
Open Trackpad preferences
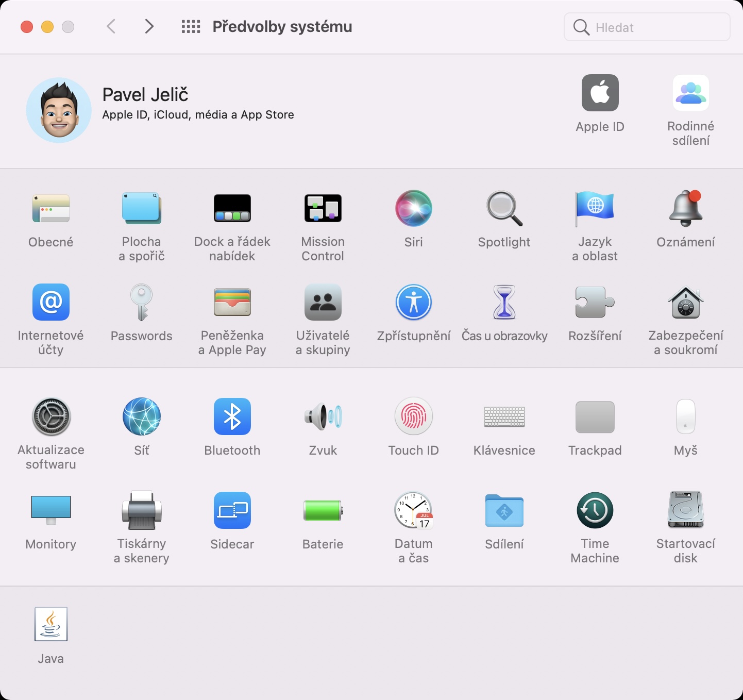coord(595,416)
